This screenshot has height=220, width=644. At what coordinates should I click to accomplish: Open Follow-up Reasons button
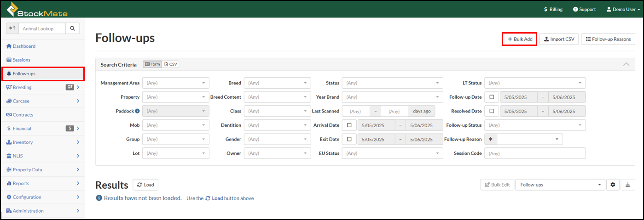pyautogui.click(x=608, y=39)
